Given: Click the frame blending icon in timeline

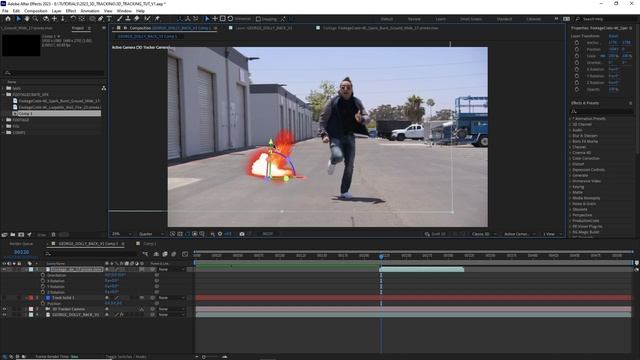Looking at the screenshot, I should click(165, 254).
